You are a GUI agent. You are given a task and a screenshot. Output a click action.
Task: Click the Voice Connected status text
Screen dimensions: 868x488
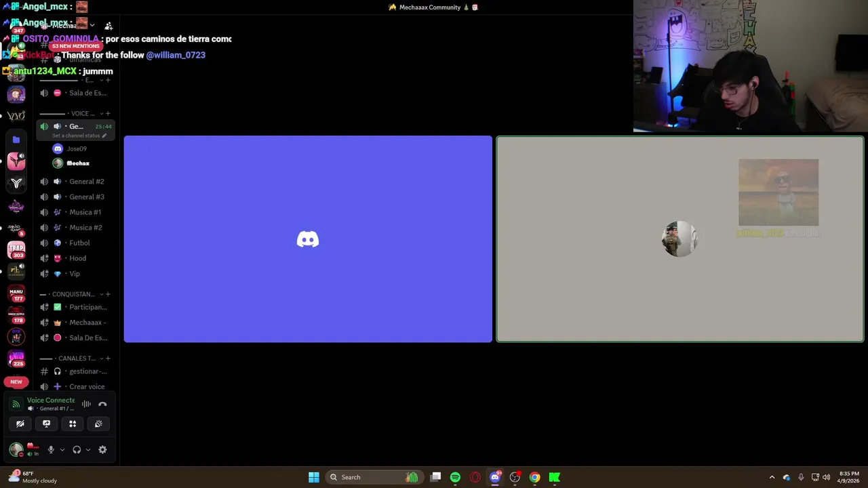click(51, 400)
